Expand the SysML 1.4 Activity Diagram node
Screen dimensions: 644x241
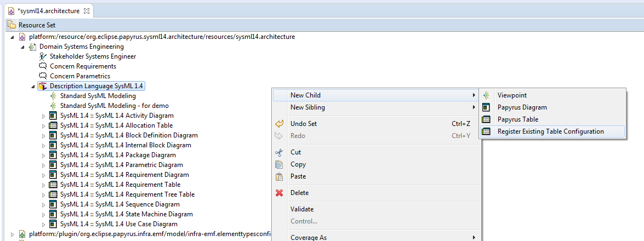[44, 116]
